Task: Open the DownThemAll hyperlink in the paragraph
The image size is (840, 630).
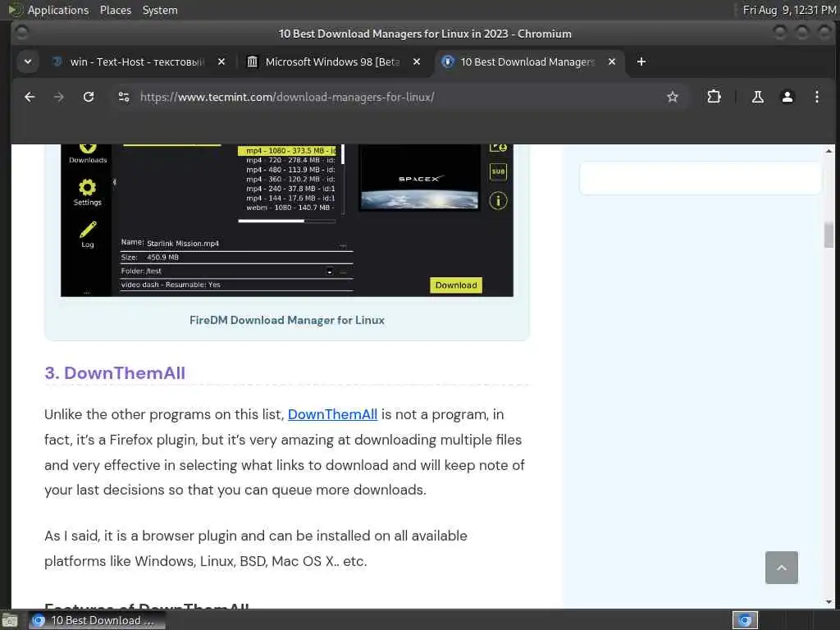Action: point(332,414)
